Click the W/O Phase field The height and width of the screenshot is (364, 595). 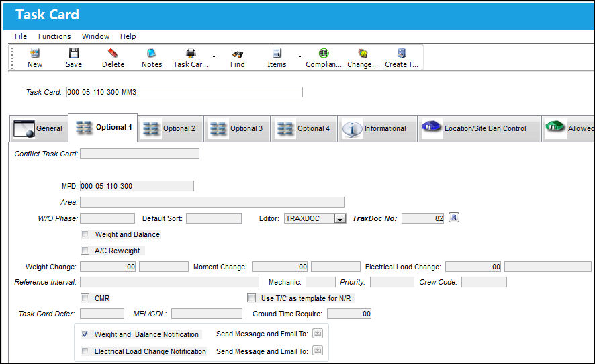pyautogui.click(x=107, y=218)
